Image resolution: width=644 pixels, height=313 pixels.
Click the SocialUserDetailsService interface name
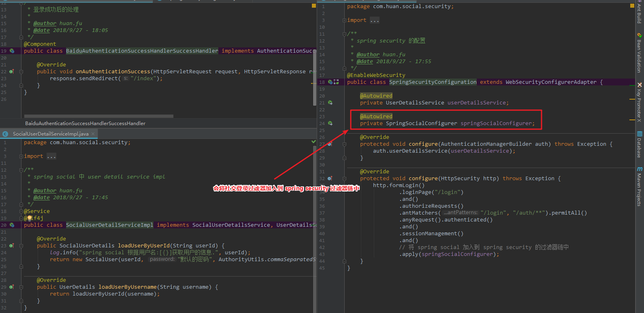[231, 225]
